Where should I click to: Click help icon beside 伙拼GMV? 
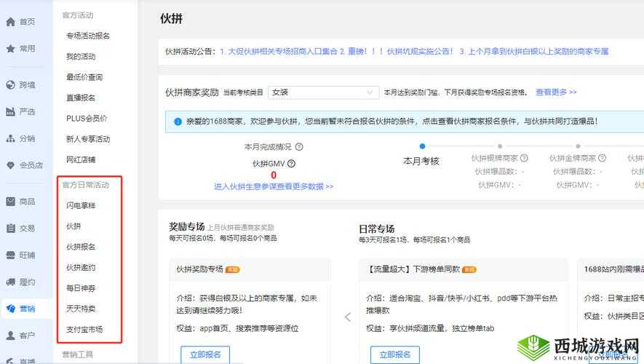click(x=291, y=164)
